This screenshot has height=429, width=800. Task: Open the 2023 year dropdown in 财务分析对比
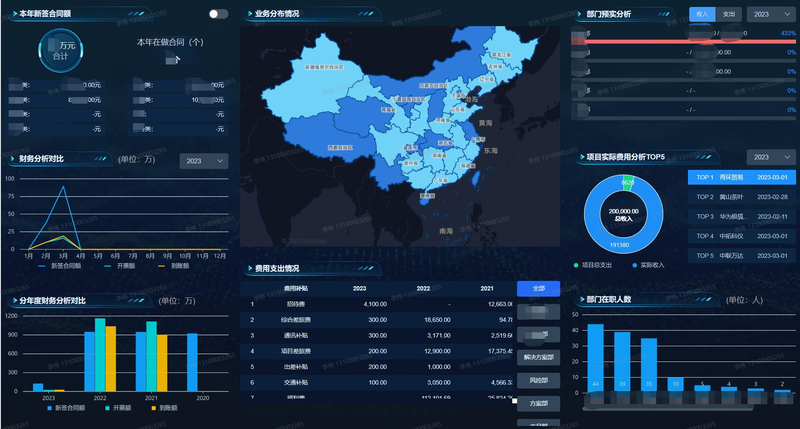(x=204, y=161)
